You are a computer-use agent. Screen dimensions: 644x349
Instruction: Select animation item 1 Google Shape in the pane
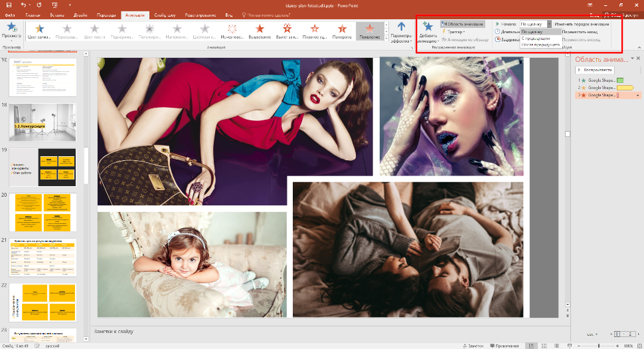pyautogui.click(x=608, y=80)
